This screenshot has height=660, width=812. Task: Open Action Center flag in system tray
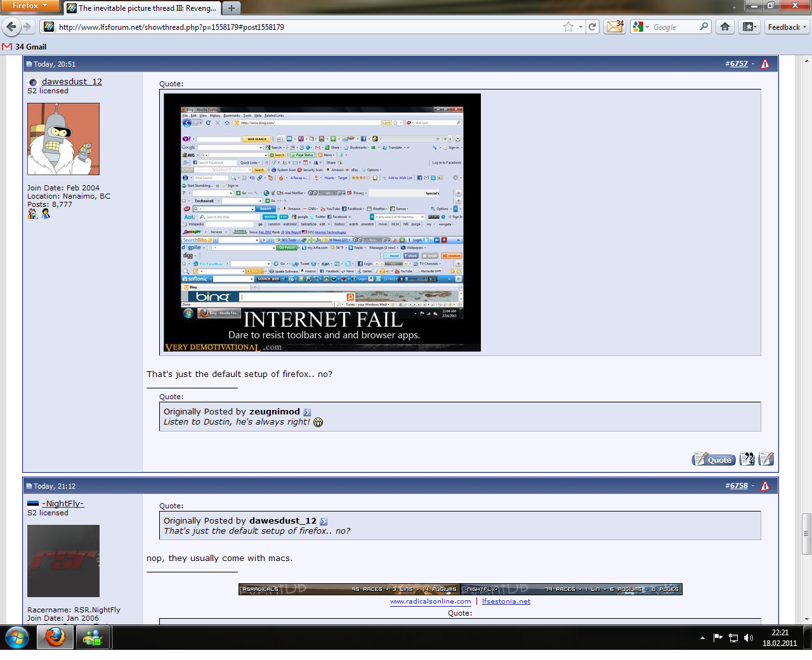(x=718, y=638)
